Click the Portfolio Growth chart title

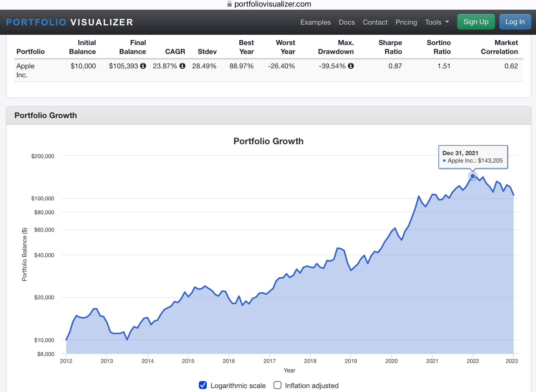click(268, 141)
